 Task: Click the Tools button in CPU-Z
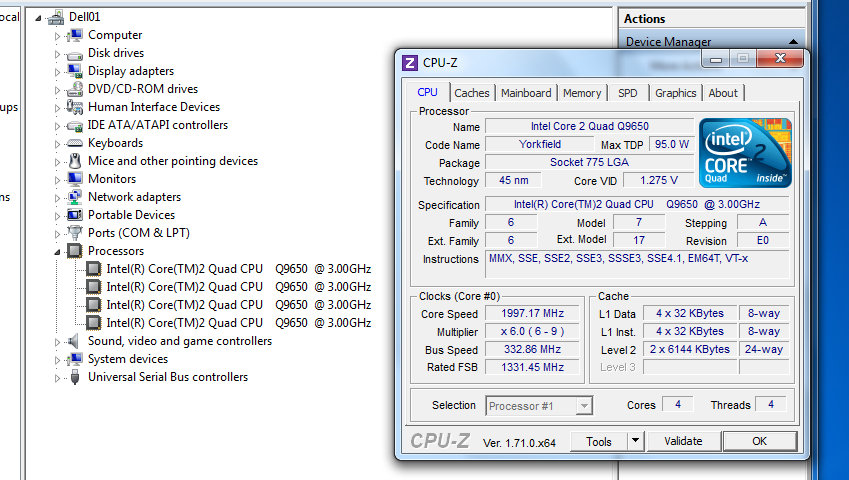coord(599,441)
